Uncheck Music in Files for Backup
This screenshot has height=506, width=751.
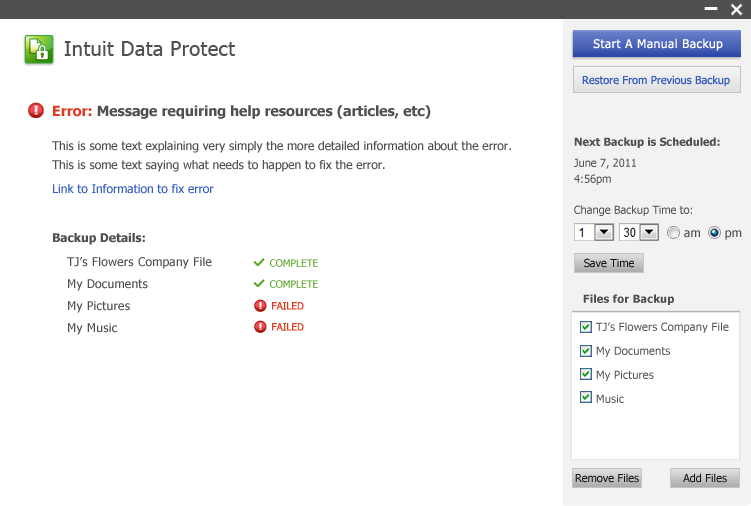pyautogui.click(x=586, y=397)
